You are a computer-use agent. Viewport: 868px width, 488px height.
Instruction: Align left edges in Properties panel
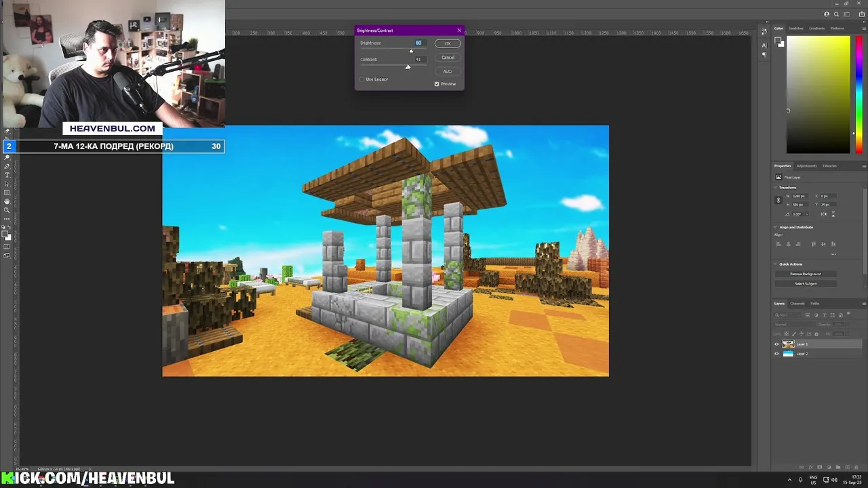point(778,244)
